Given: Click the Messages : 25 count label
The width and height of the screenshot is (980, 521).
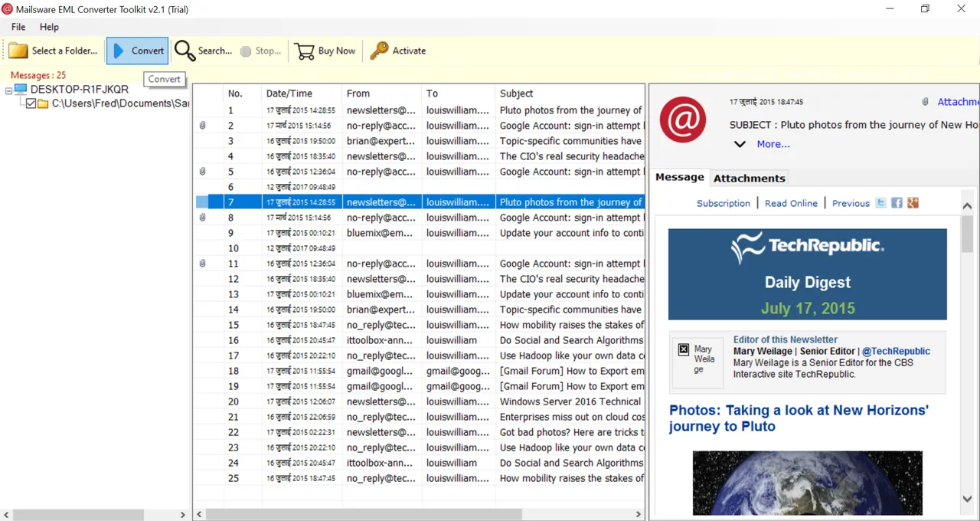Looking at the screenshot, I should click(38, 75).
